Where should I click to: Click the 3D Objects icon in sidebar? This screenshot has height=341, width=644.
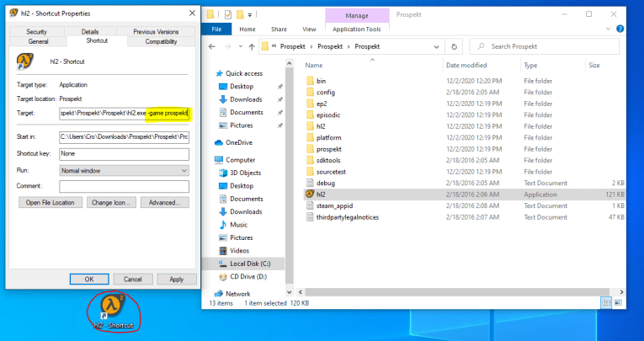point(223,173)
